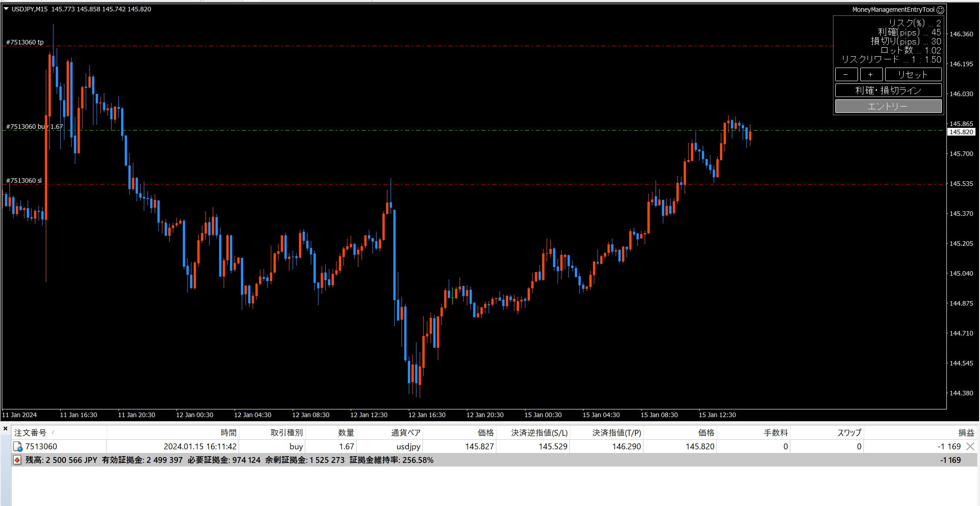Close order 7513060 with the row X
The height and width of the screenshot is (506, 980).
(x=970, y=447)
